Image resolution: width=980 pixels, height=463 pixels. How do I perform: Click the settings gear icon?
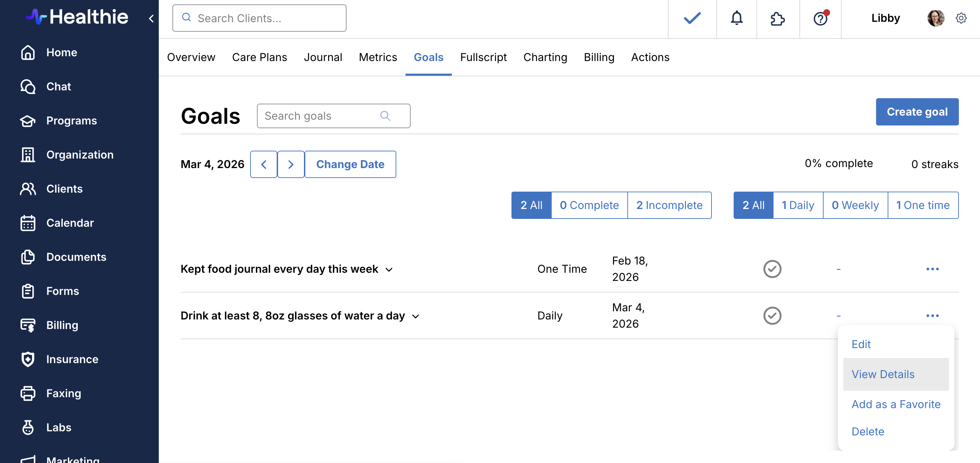(x=961, y=18)
